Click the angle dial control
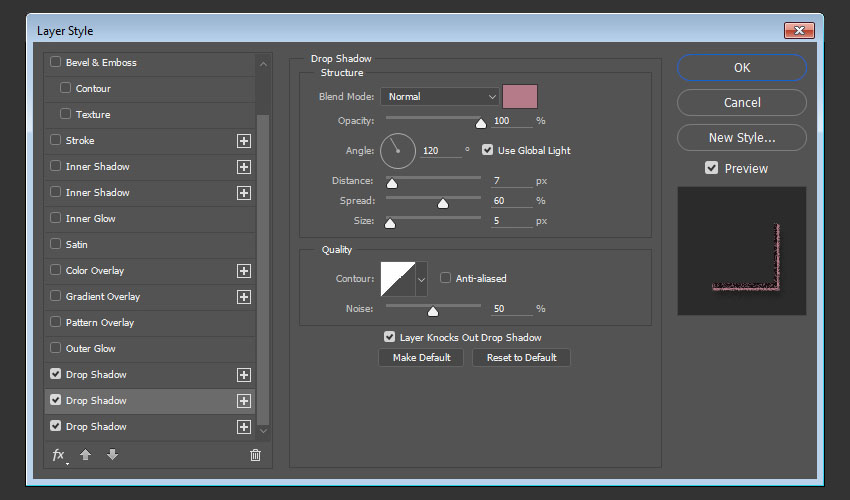Viewport: 850px width, 500px height. [397, 151]
